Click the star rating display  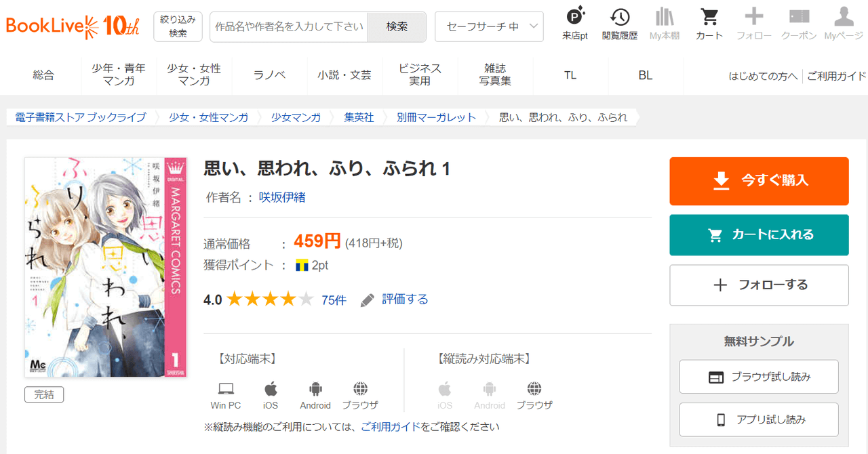(270, 300)
